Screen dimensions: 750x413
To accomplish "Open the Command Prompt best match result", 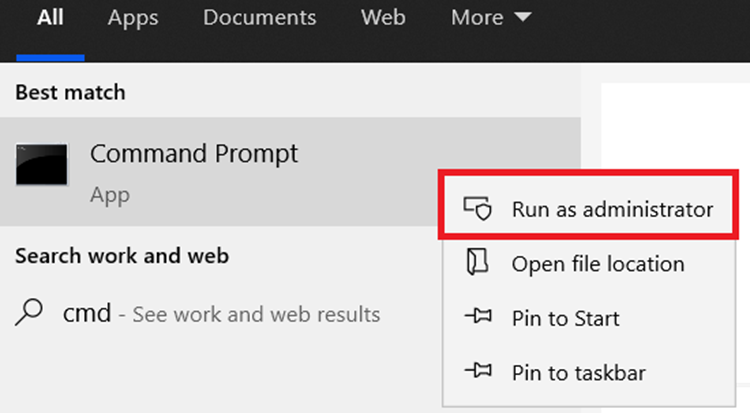I will coord(194,155).
